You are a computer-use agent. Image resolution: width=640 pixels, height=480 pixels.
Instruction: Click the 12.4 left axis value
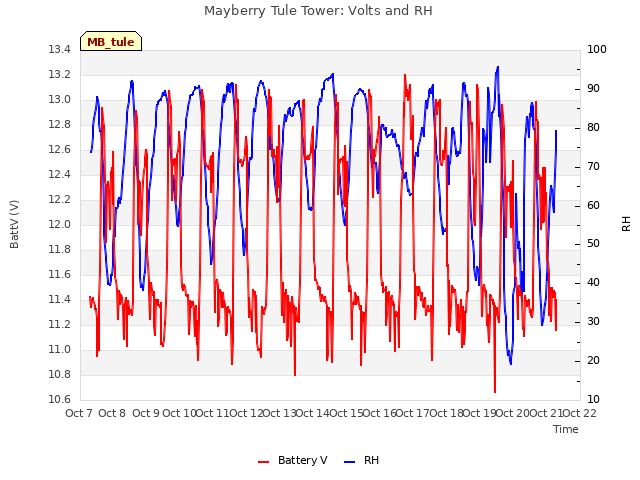pos(60,175)
